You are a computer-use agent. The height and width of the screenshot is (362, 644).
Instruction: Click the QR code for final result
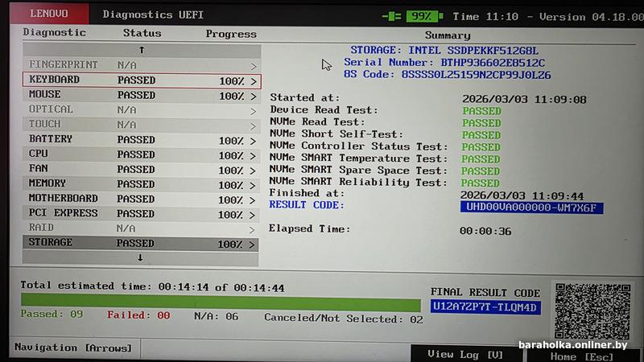click(592, 311)
